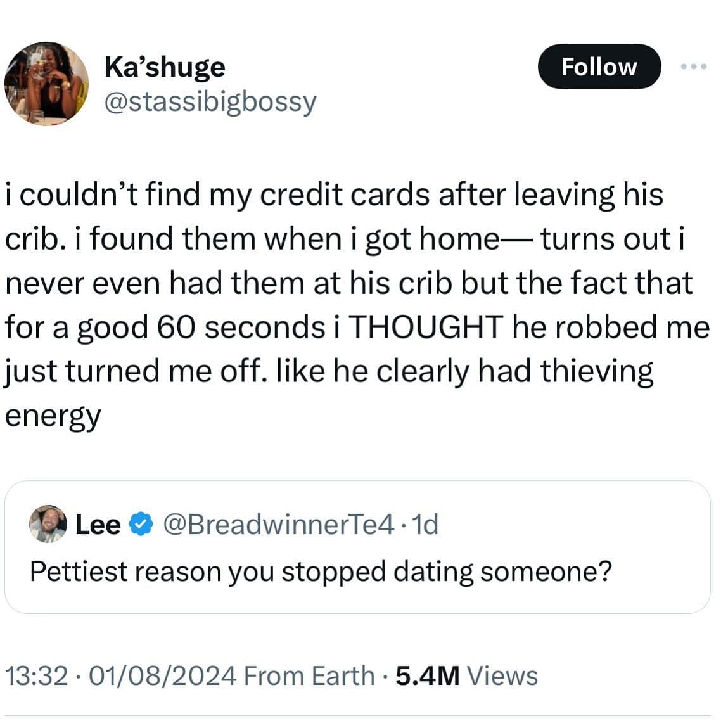The image size is (728, 728).
Task: Open Ka'shuge's profile picture
Action: [46, 83]
